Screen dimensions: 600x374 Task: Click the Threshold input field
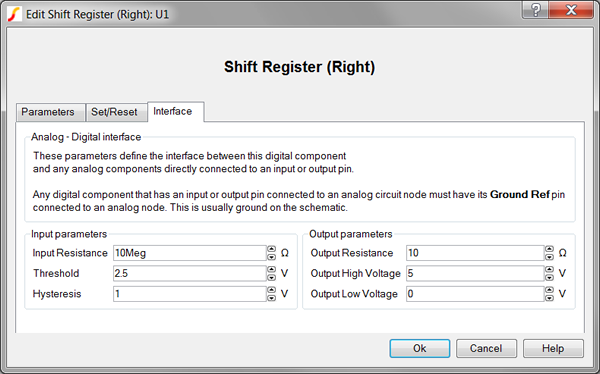(x=190, y=273)
